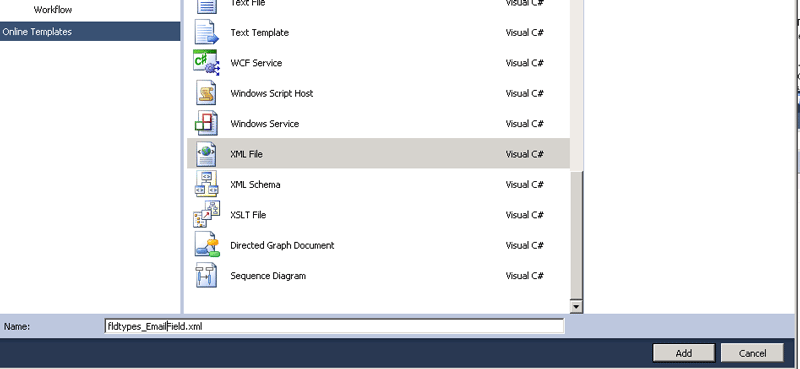Click Visual C# in WCF Service row
Screen dimensions: 800x369
click(x=524, y=63)
